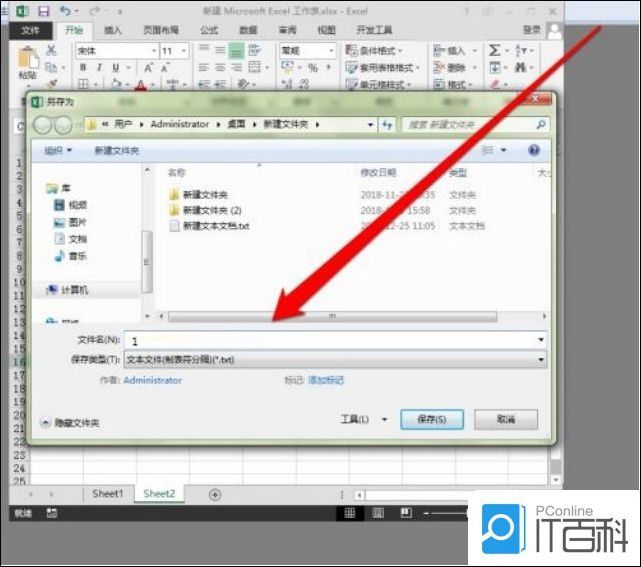Toggle Bold formatting
Image resolution: width=641 pixels, height=567 pixels.
coord(83,67)
